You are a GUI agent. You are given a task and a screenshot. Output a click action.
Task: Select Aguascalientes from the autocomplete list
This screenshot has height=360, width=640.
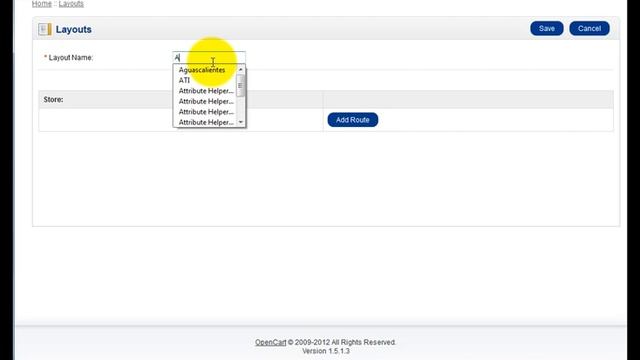tap(202, 70)
